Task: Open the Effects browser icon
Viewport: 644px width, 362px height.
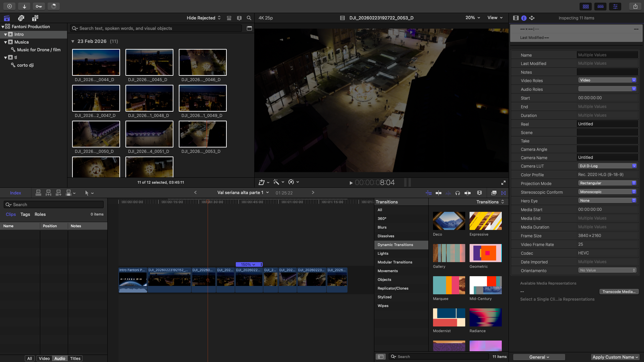Action: (494, 193)
